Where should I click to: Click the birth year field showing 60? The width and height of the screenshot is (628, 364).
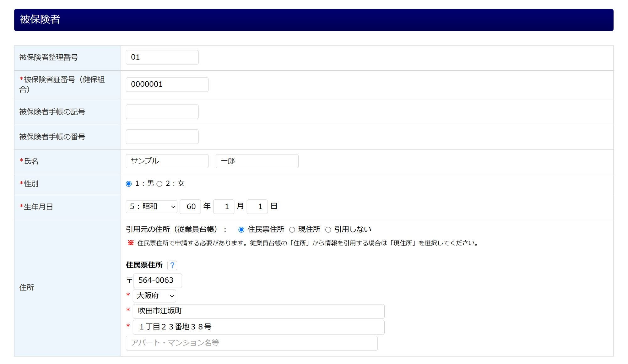(x=190, y=207)
